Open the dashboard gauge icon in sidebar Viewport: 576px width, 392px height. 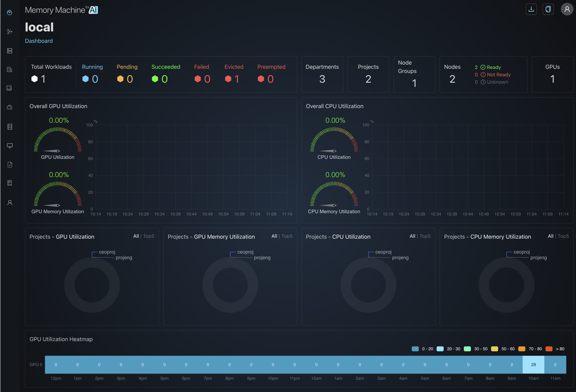click(10, 13)
